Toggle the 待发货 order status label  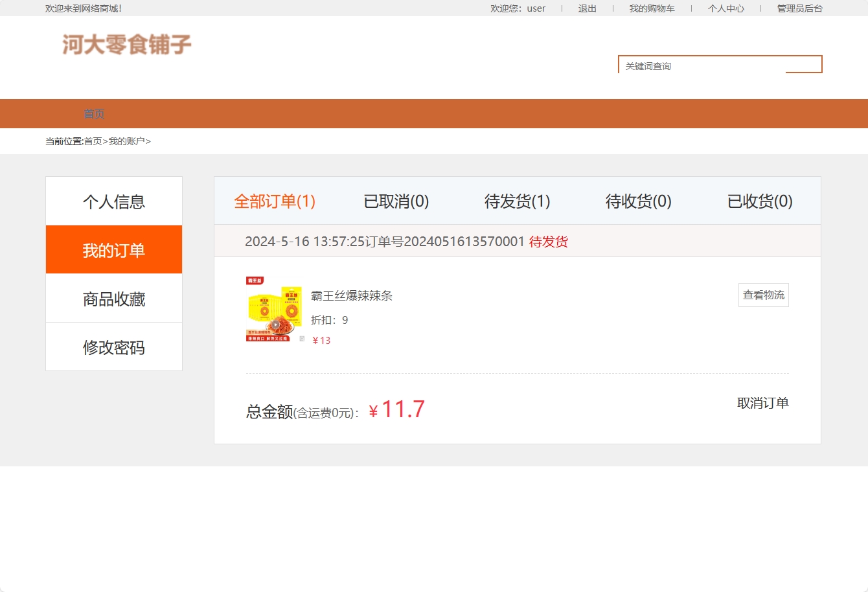tap(547, 241)
